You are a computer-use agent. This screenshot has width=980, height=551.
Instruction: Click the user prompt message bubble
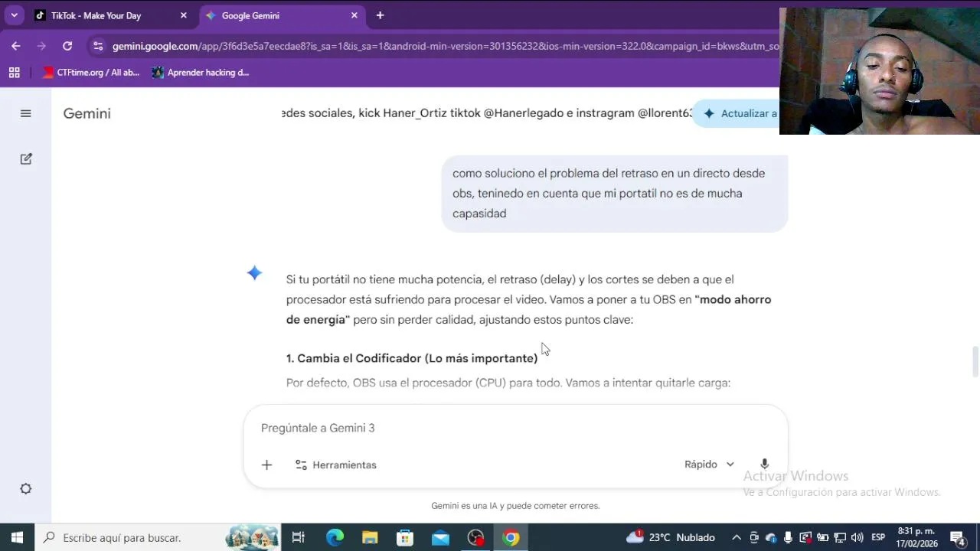click(614, 194)
